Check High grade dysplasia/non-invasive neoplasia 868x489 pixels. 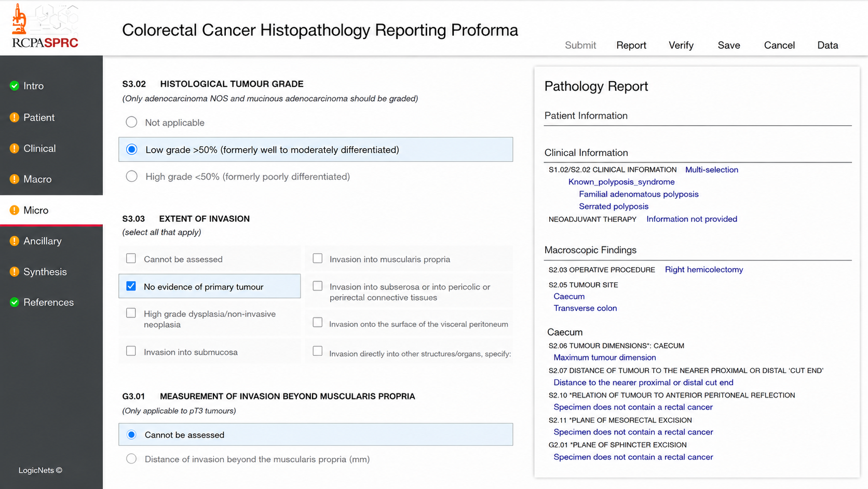point(131,313)
